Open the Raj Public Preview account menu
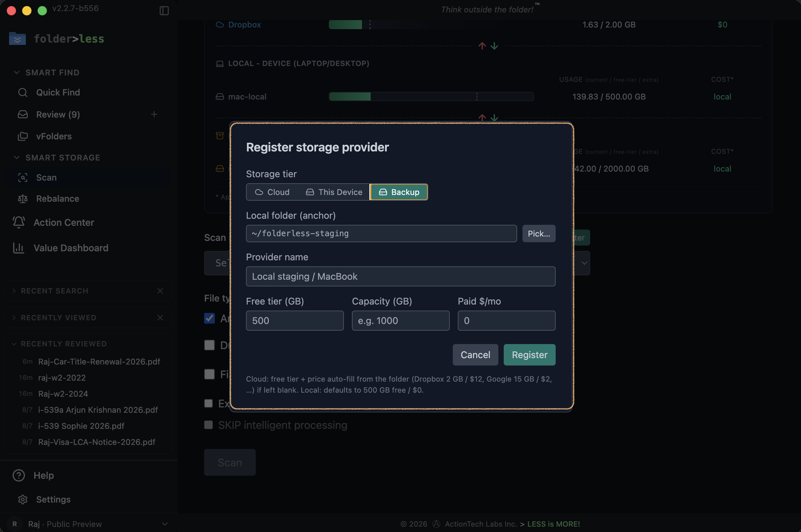This screenshot has height=532, width=801. click(88, 524)
